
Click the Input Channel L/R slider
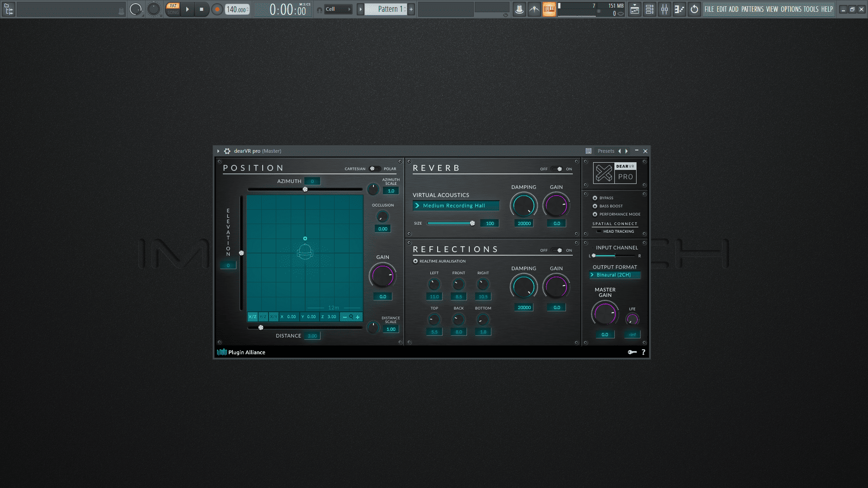click(x=614, y=256)
